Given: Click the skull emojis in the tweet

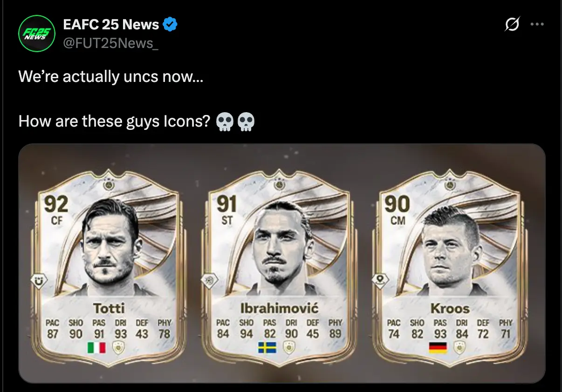Looking at the screenshot, I should point(236,122).
